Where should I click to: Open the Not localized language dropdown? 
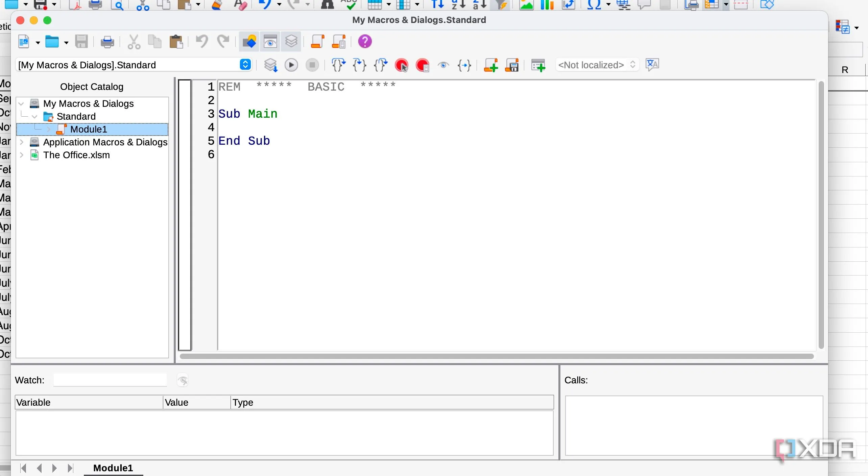[x=597, y=65]
